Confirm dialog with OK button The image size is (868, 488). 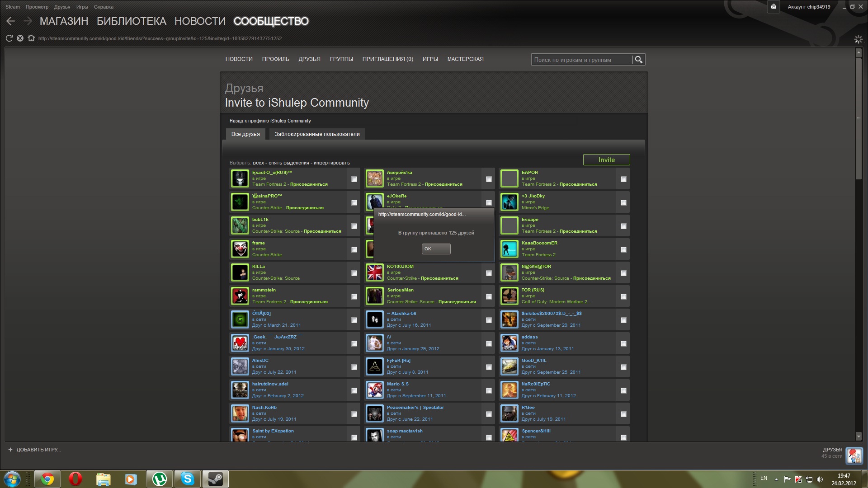click(x=436, y=249)
